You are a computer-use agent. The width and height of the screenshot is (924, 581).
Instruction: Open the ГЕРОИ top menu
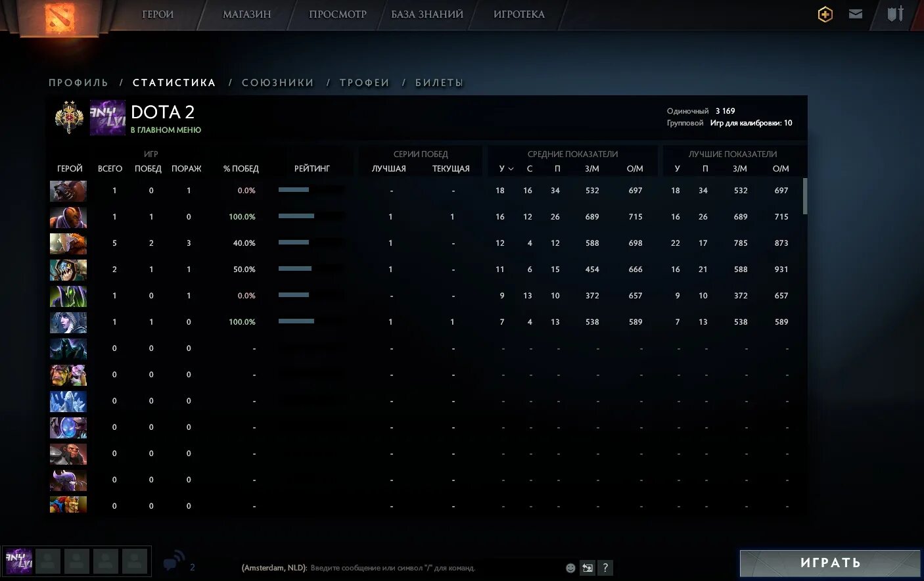pos(158,14)
